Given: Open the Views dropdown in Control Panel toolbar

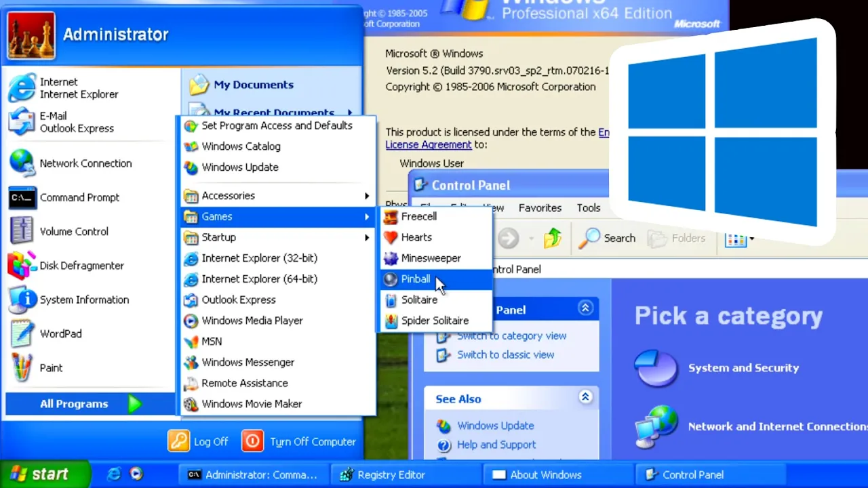Looking at the screenshot, I should pyautogui.click(x=740, y=239).
